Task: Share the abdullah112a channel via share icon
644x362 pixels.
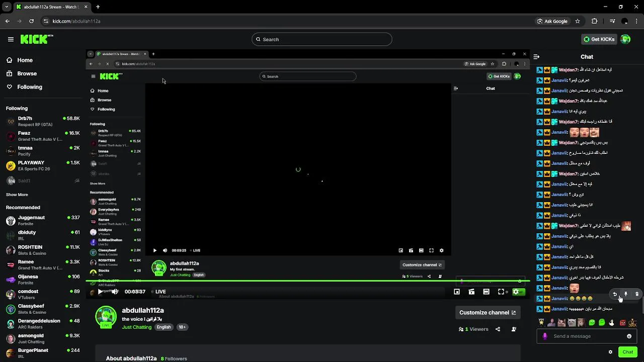Action: point(498,329)
